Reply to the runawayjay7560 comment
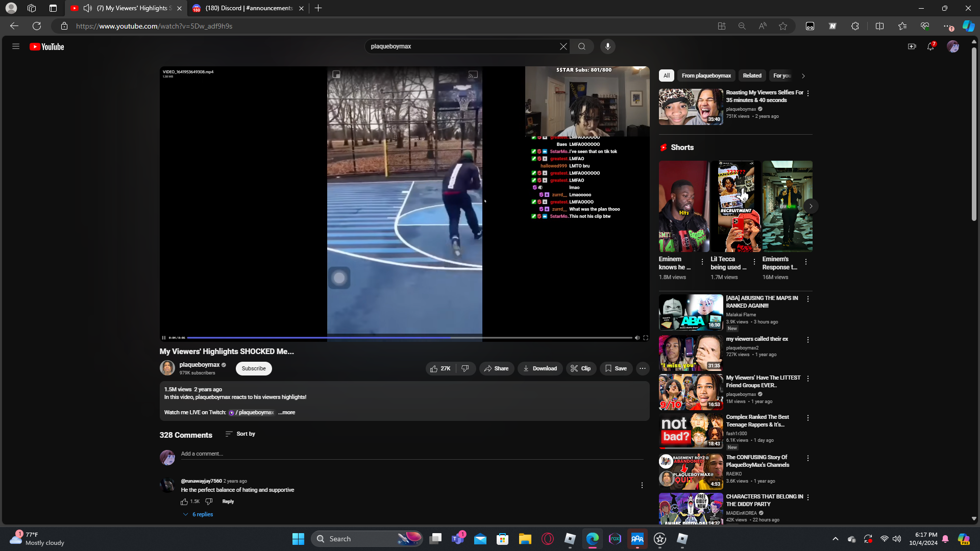The width and height of the screenshot is (980, 551). 228,502
